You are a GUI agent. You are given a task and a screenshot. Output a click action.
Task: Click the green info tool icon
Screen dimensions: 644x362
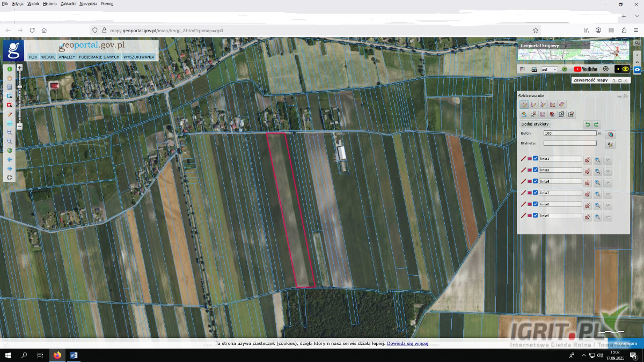pyautogui.click(x=10, y=69)
